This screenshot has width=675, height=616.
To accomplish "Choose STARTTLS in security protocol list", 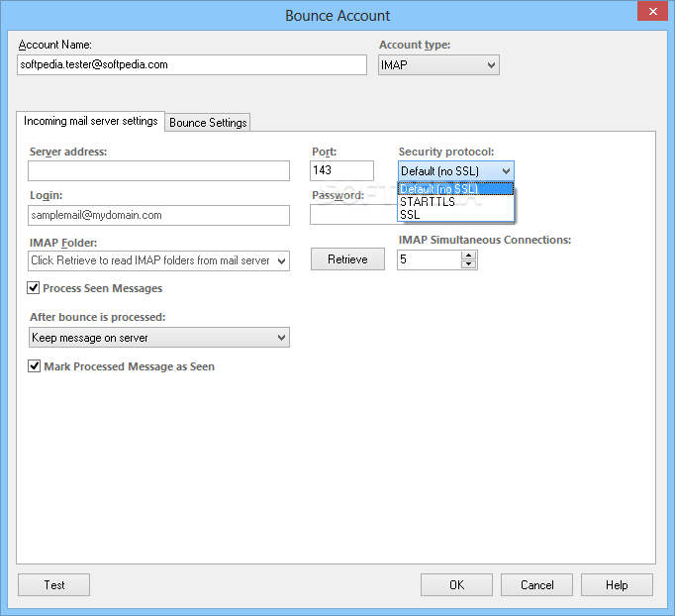I will (x=455, y=202).
